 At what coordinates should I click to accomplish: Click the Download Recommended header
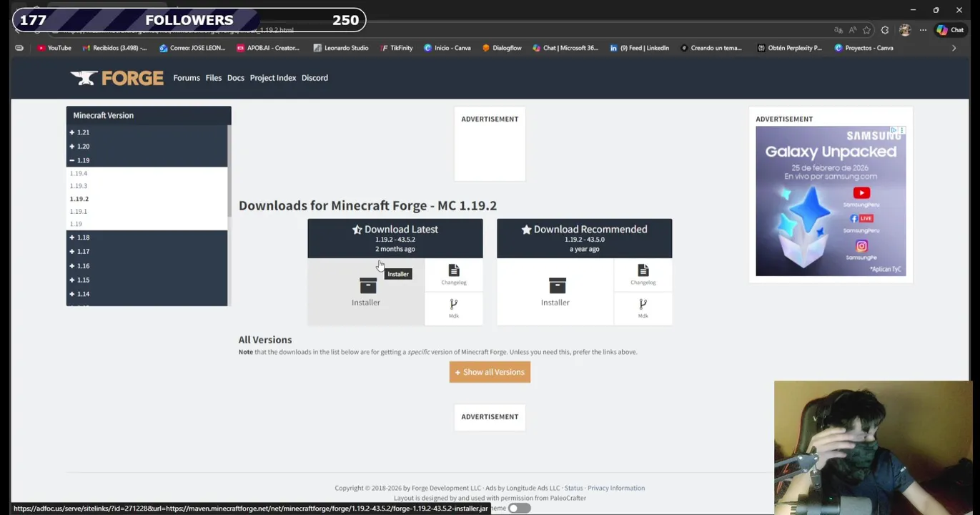(584, 238)
